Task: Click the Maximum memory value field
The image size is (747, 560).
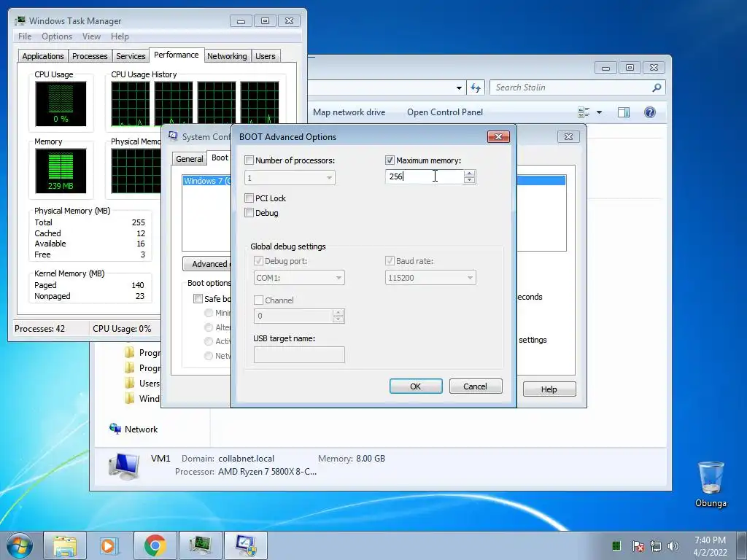Action: pos(424,176)
